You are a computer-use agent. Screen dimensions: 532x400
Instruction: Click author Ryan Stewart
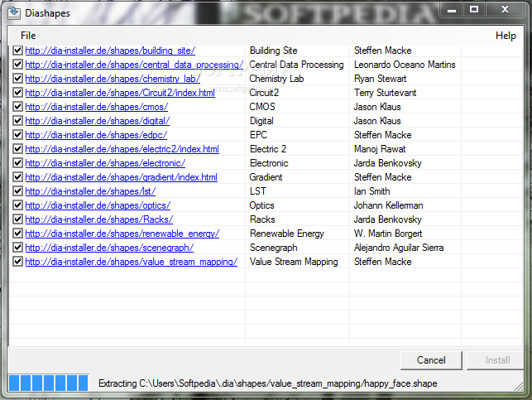click(x=380, y=79)
